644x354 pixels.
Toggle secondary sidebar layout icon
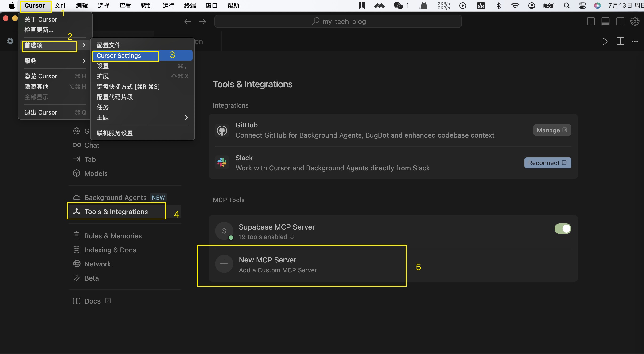[620, 21]
